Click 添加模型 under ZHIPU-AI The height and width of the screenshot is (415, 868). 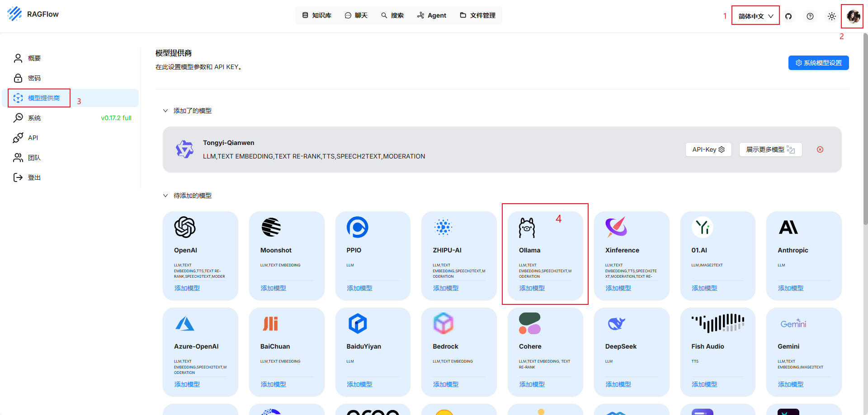click(x=446, y=288)
